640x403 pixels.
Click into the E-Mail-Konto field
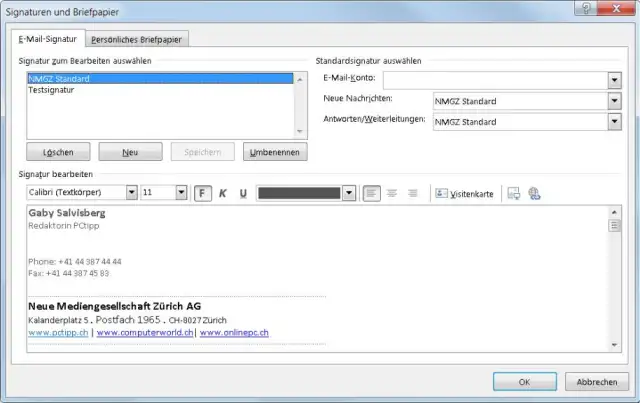click(x=496, y=80)
